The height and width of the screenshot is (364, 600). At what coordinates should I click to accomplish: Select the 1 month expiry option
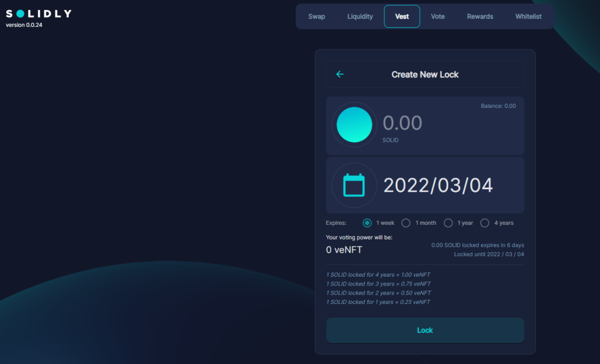pos(406,223)
